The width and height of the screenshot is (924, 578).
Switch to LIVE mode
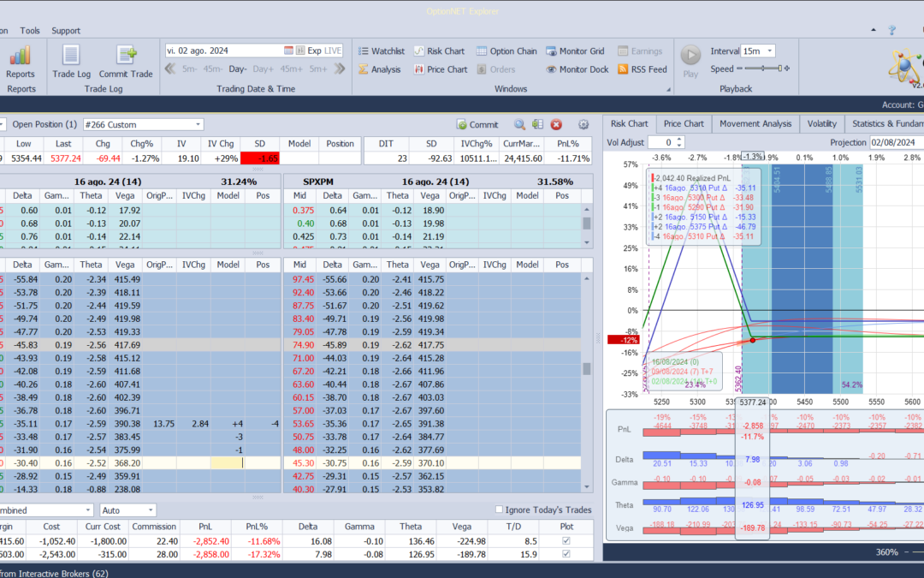tap(333, 51)
